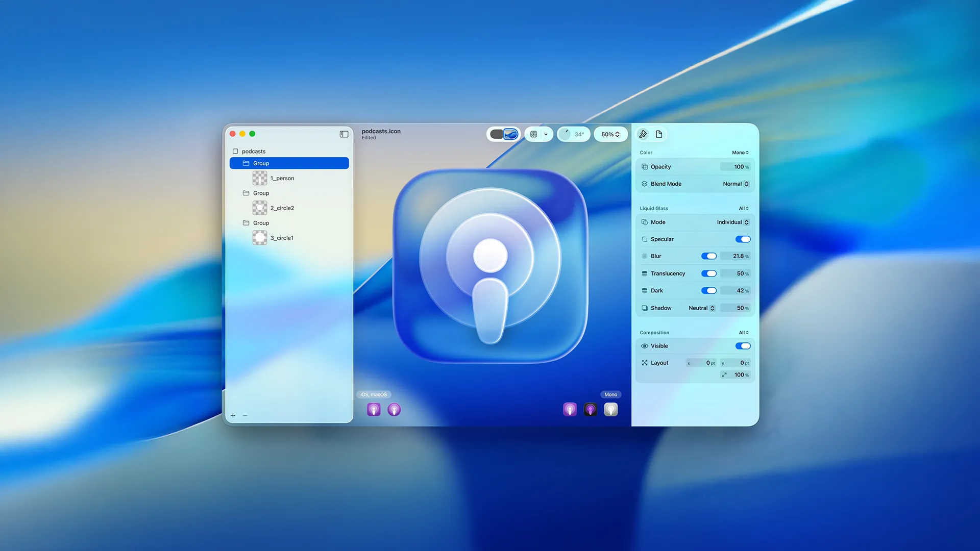980x551 pixels.
Task: Click the Blur row icon
Action: (645, 256)
